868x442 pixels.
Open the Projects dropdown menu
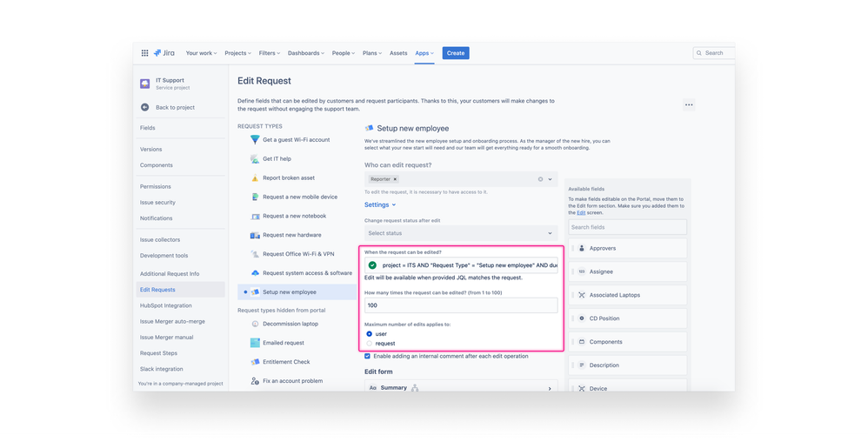click(x=237, y=53)
